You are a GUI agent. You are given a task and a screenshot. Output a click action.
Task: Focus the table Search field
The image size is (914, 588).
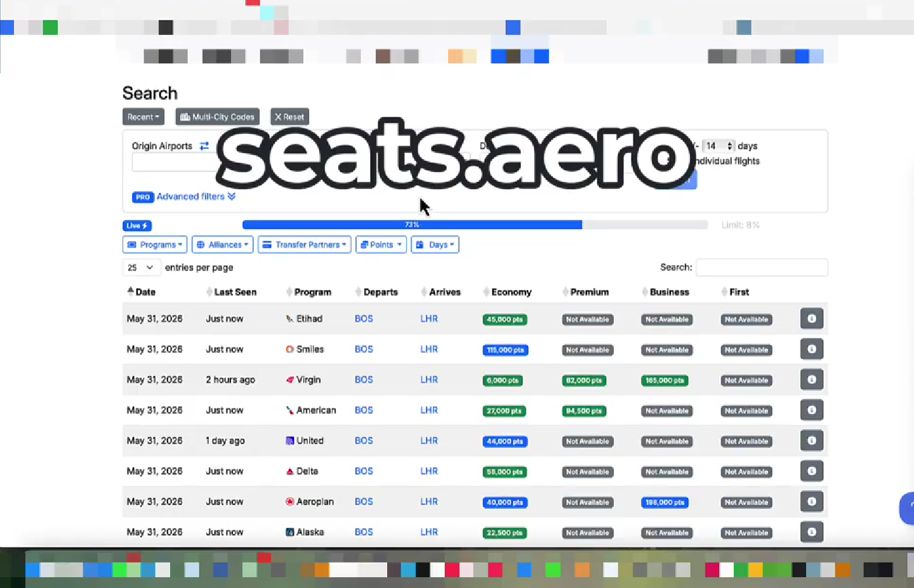point(762,268)
